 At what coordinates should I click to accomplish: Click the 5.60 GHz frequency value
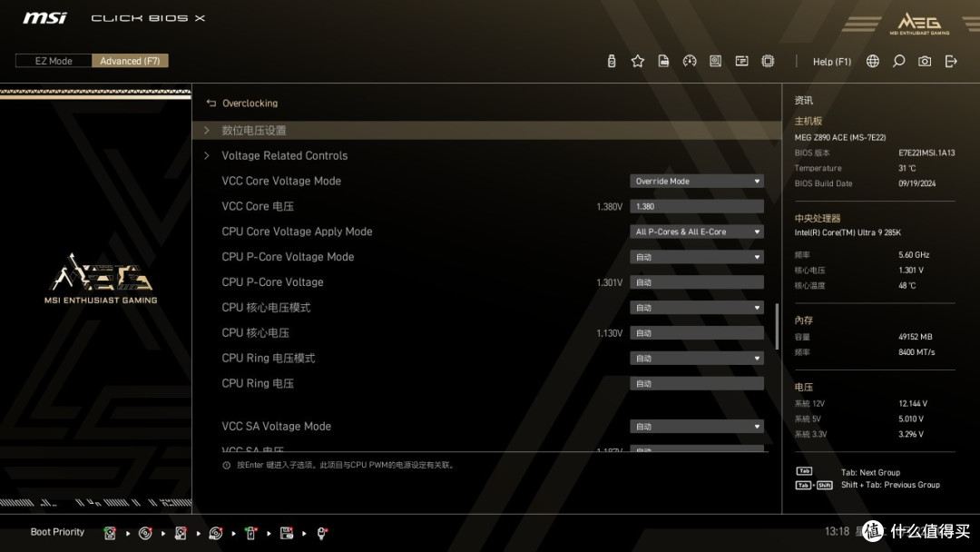click(914, 255)
